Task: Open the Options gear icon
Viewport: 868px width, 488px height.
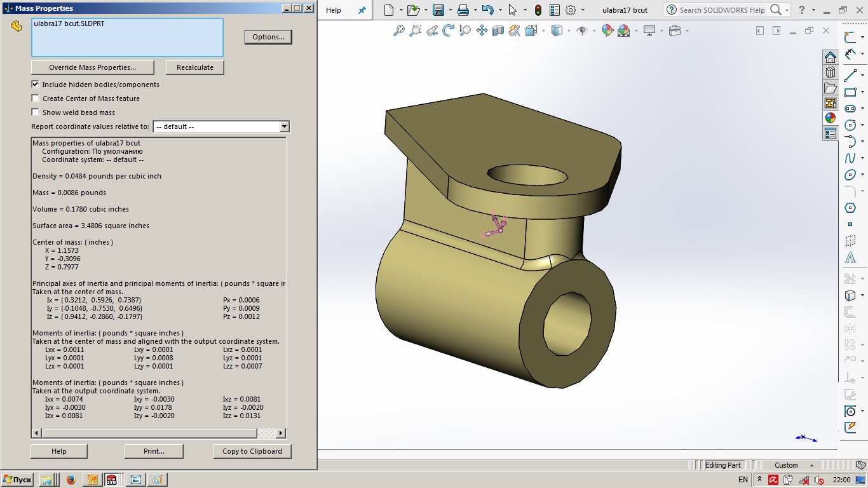Action: 571,10
